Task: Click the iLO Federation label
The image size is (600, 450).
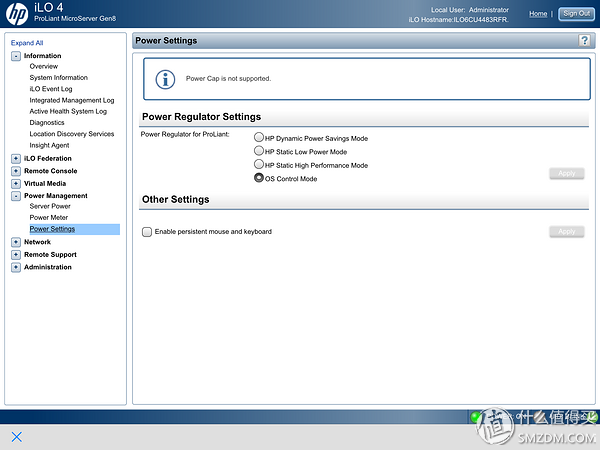Action: click(48, 158)
